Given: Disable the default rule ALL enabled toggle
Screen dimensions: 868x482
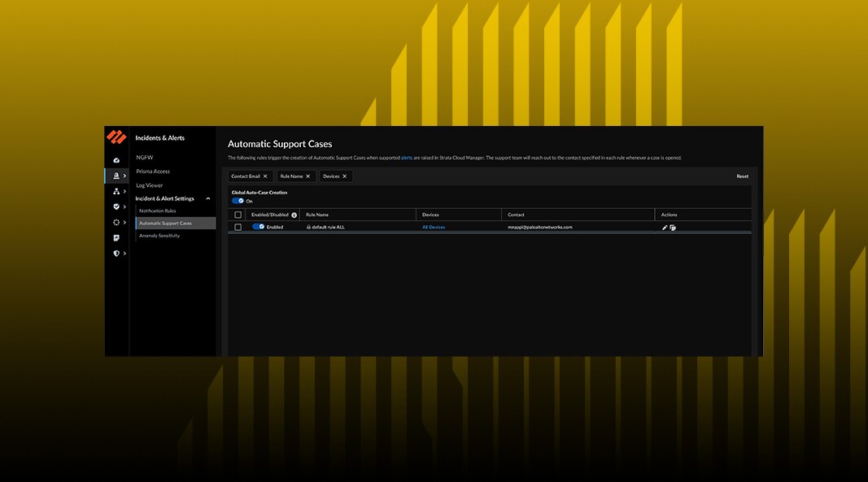Looking at the screenshot, I should (258, 227).
